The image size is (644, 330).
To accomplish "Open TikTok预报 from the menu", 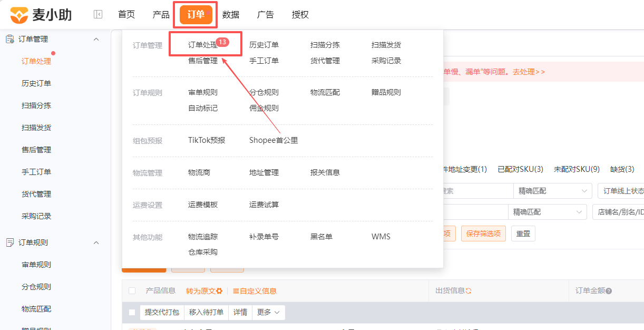I will coord(207,140).
